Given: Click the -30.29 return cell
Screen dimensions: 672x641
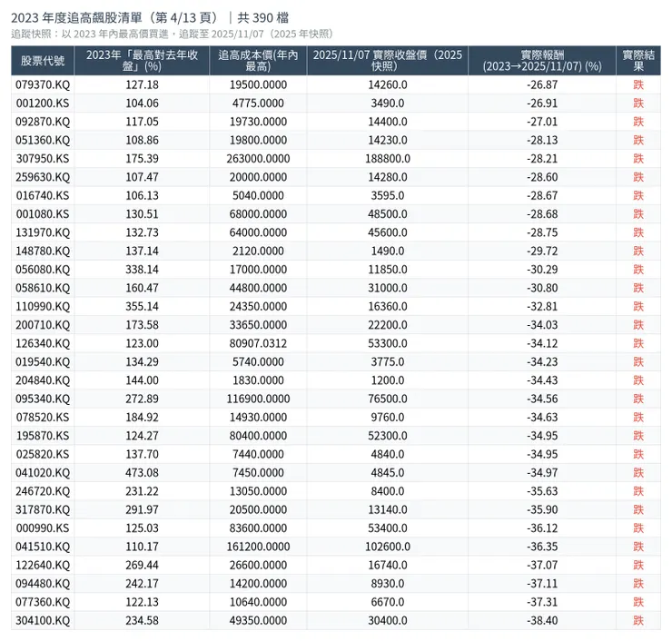Looking at the screenshot, I should click(542, 270).
